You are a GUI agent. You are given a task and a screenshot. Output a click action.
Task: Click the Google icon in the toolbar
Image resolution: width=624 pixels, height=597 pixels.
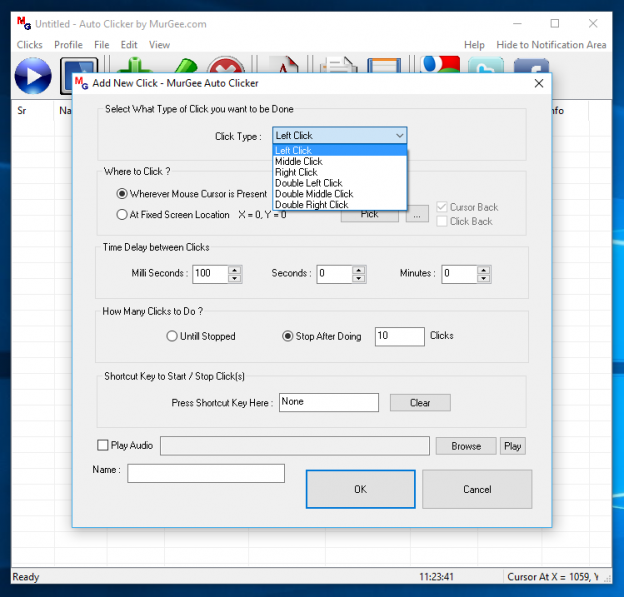440,66
